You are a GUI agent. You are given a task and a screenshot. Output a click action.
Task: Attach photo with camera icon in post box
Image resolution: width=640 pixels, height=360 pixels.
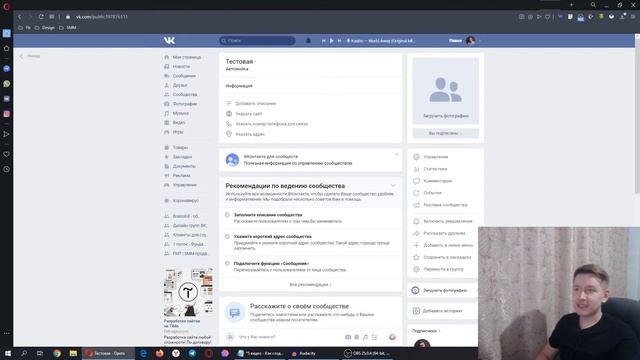point(348,337)
